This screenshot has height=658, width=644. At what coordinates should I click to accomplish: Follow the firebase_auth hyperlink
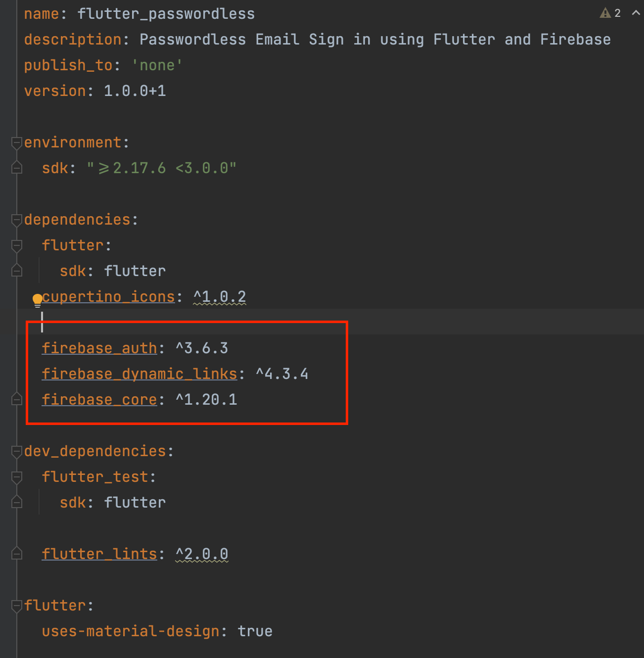(99, 348)
